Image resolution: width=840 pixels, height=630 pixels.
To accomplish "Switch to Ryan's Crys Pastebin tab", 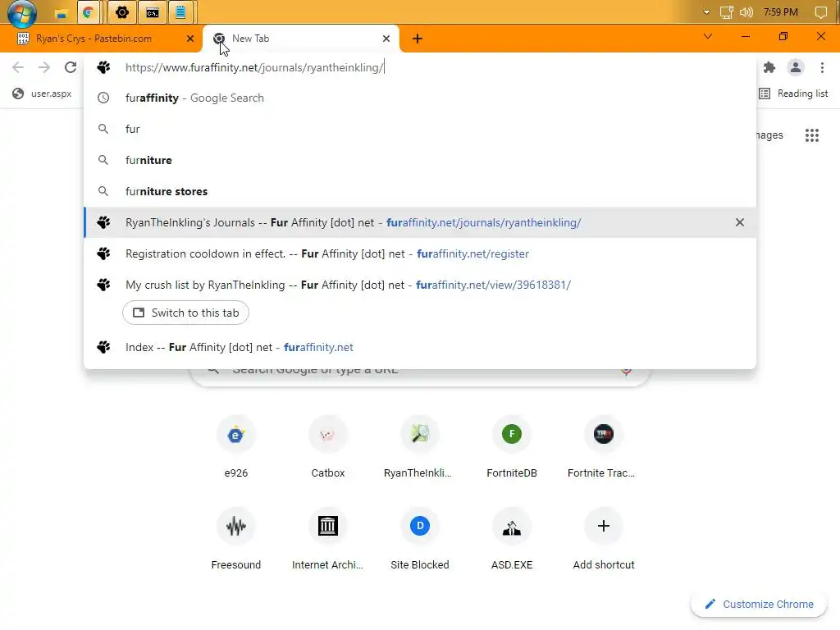I will point(102,39).
